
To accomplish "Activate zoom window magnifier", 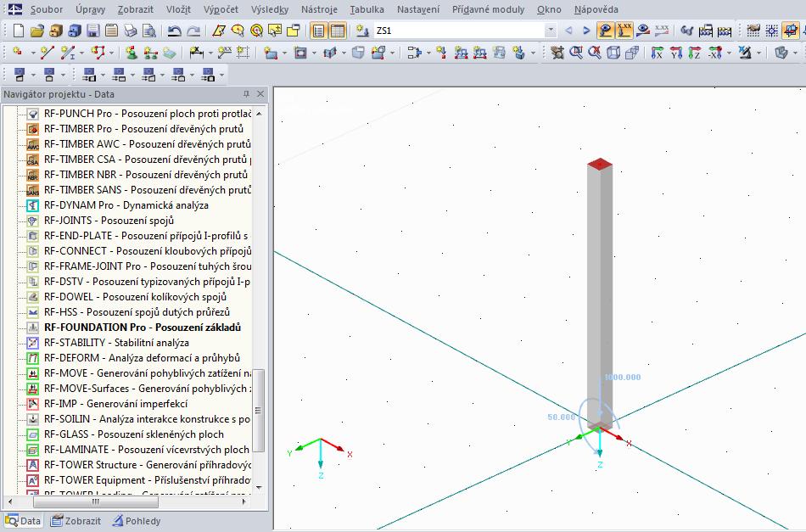I will [x=576, y=53].
